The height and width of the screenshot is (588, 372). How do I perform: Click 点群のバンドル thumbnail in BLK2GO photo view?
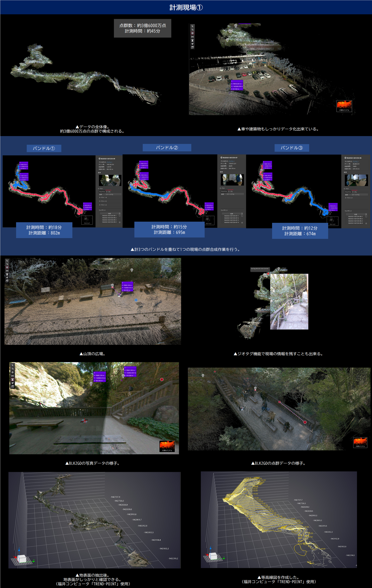coord(167,446)
